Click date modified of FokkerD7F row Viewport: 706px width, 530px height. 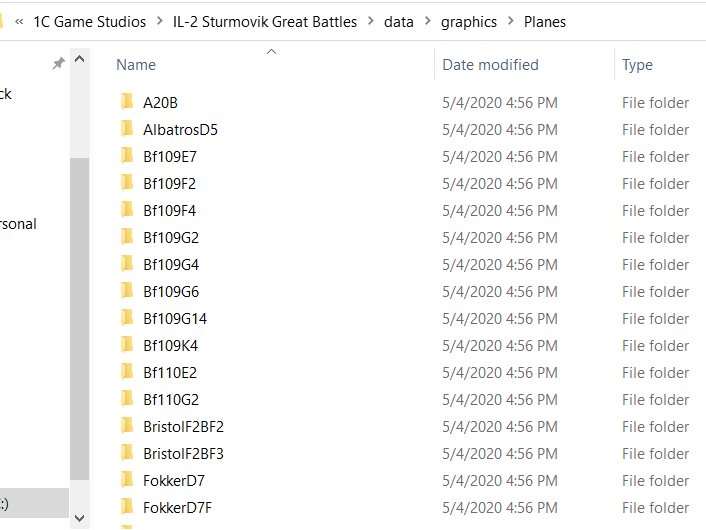[500, 508]
